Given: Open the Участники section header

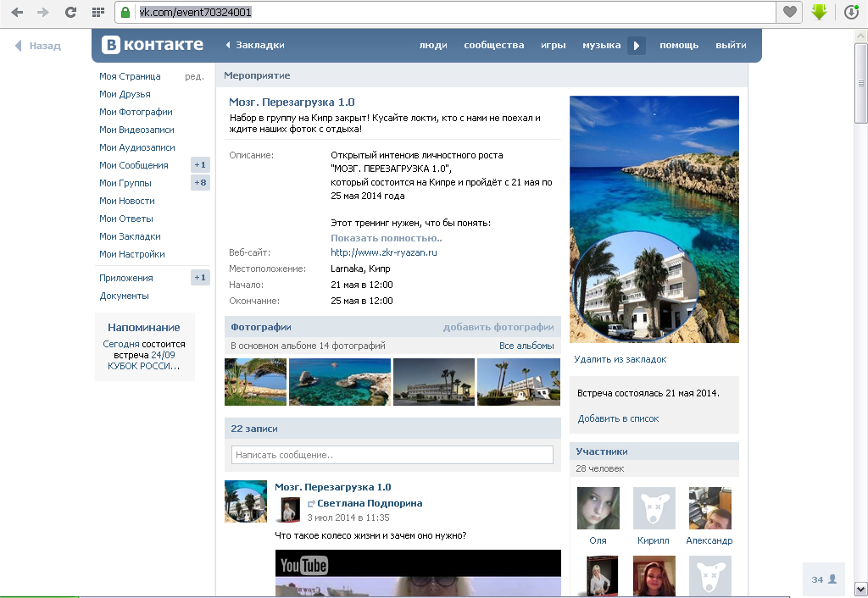Looking at the screenshot, I should [x=654, y=451].
